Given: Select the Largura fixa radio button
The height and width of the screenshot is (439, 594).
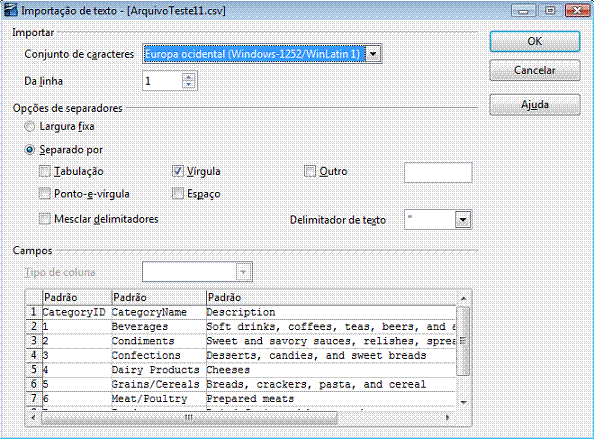Looking at the screenshot, I should tap(30, 127).
